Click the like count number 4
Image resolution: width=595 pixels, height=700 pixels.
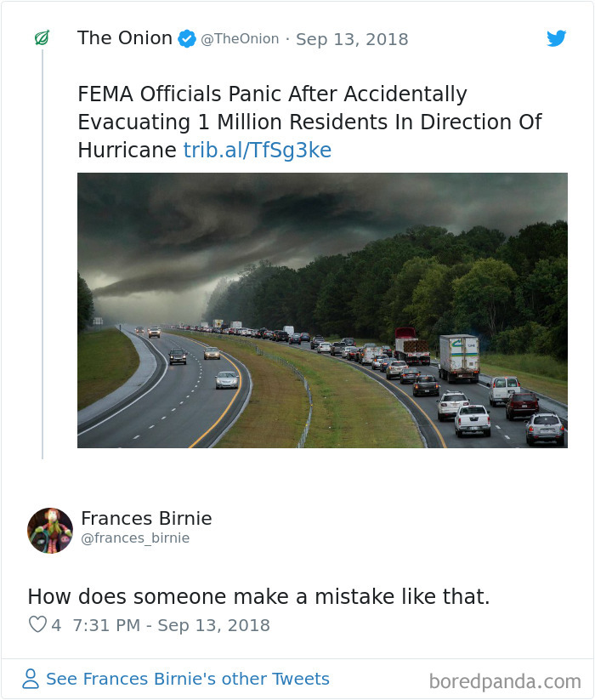[56, 625]
